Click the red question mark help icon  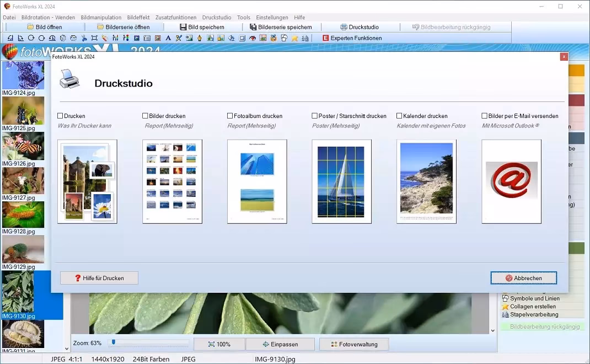click(x=78, y=278)
